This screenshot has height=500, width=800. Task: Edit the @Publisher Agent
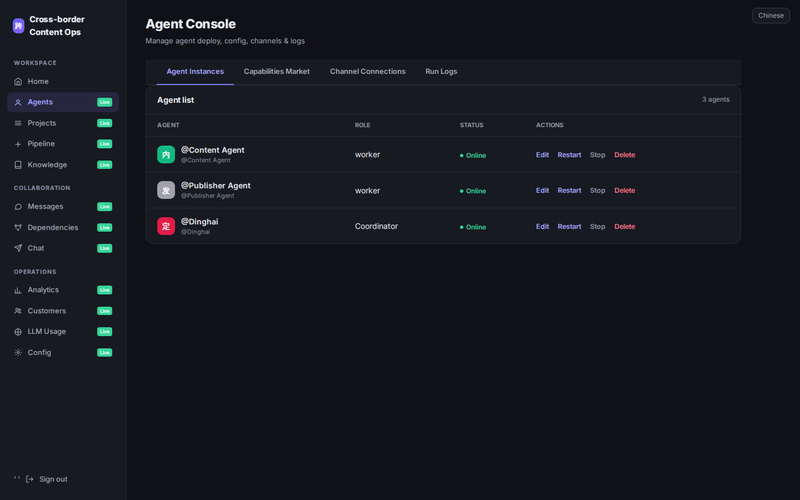[x=542, y=190]
